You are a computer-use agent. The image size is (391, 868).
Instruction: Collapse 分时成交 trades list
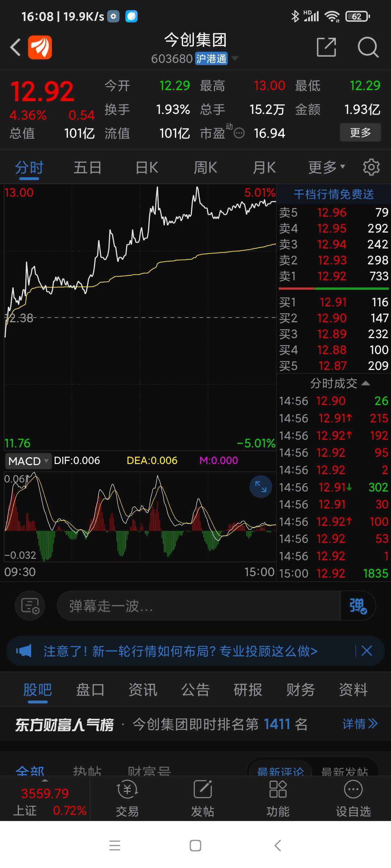340,383
